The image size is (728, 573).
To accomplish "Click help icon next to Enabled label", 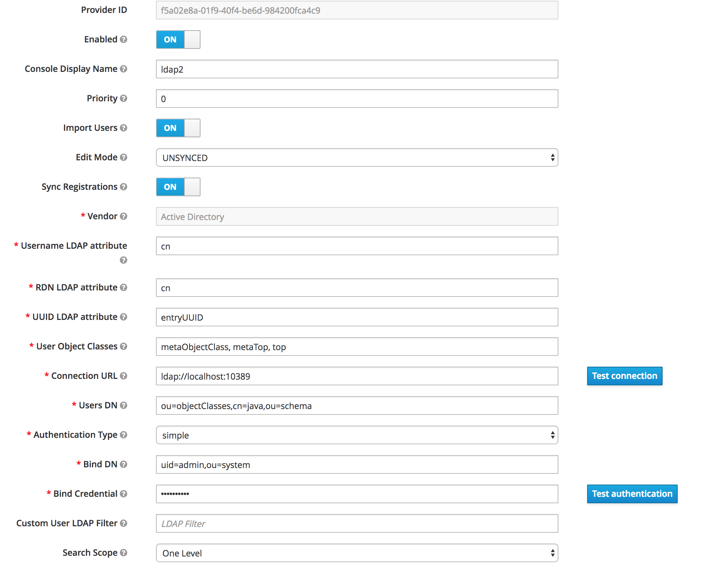I will click(x=124, y=40).
